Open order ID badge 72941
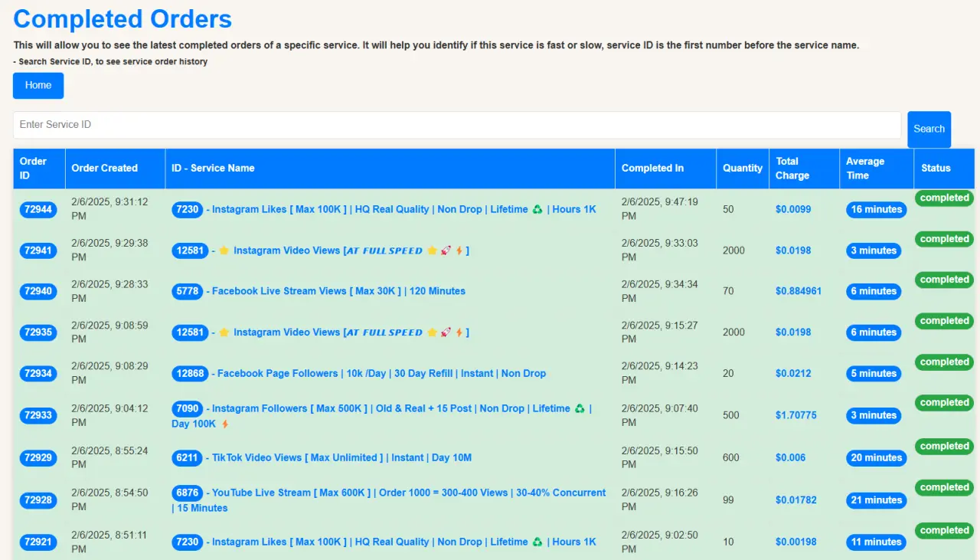The width and height of the screenshot is (980, 560). (x=38, y=251)
